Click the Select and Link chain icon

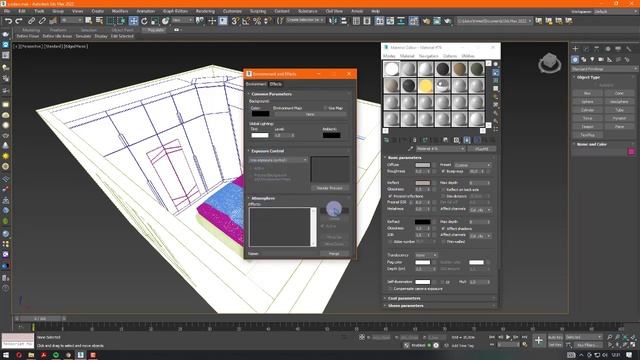coord(31,21)
